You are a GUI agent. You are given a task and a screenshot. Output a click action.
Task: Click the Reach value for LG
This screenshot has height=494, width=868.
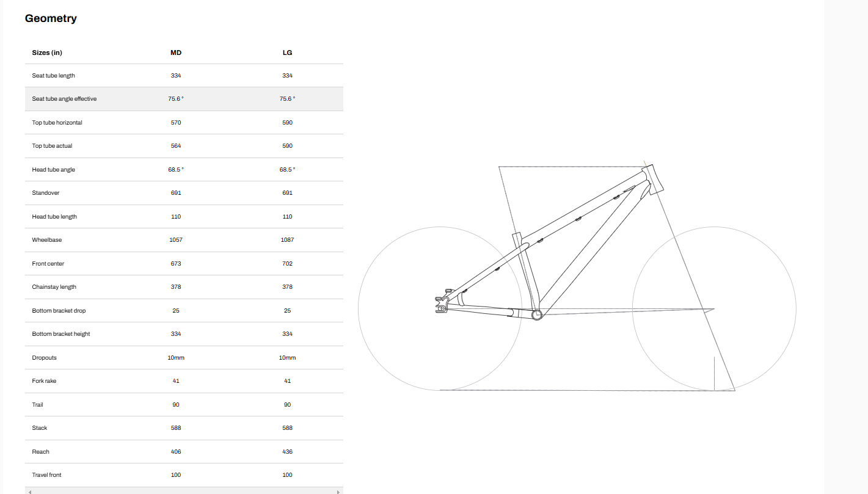tap(287, 452)
